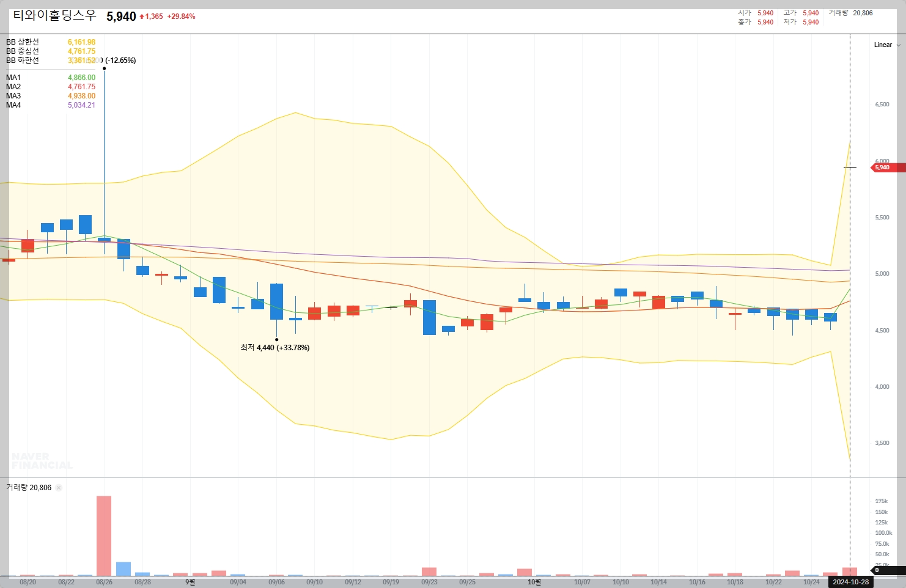
Task: Click the 09/23 volume bar
Action: tap(429, 571)
